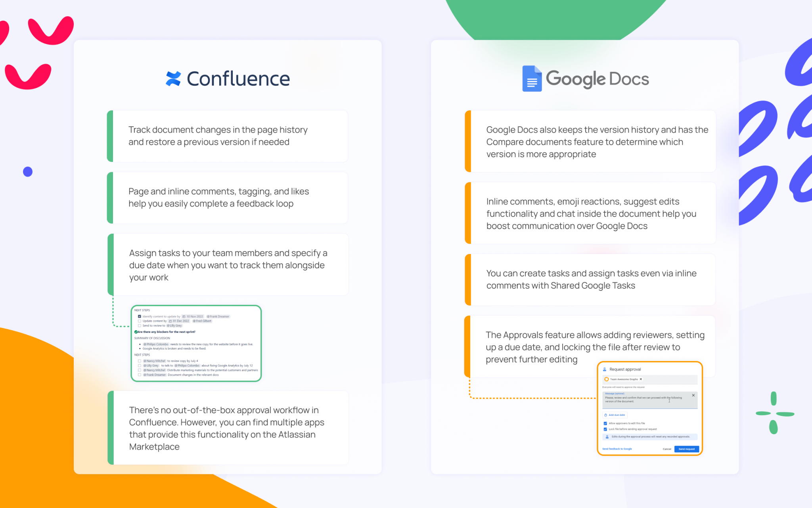Click Team Awesome Graphs avatar icon
Screen dimensions: 812x508
tap(607, 379)
